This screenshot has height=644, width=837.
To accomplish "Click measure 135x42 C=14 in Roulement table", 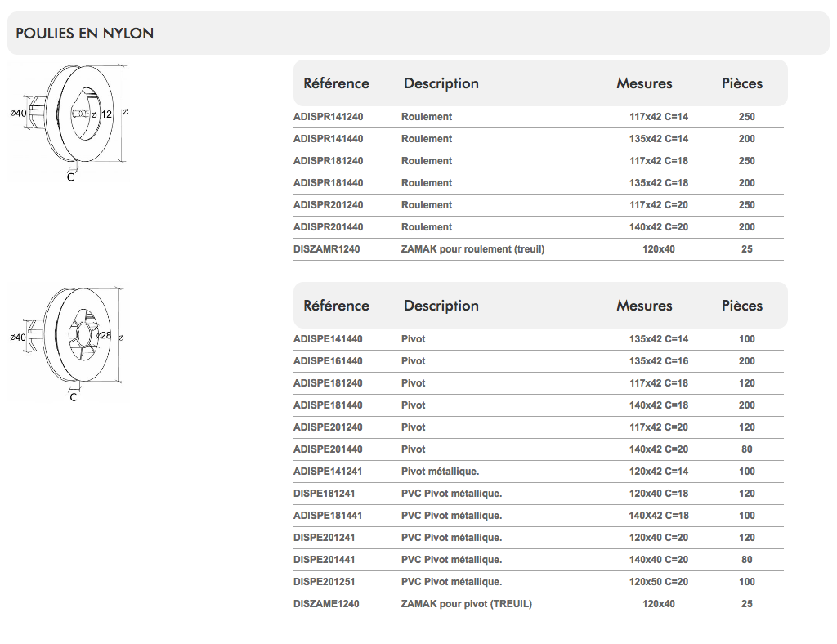I will coord(658,139).
